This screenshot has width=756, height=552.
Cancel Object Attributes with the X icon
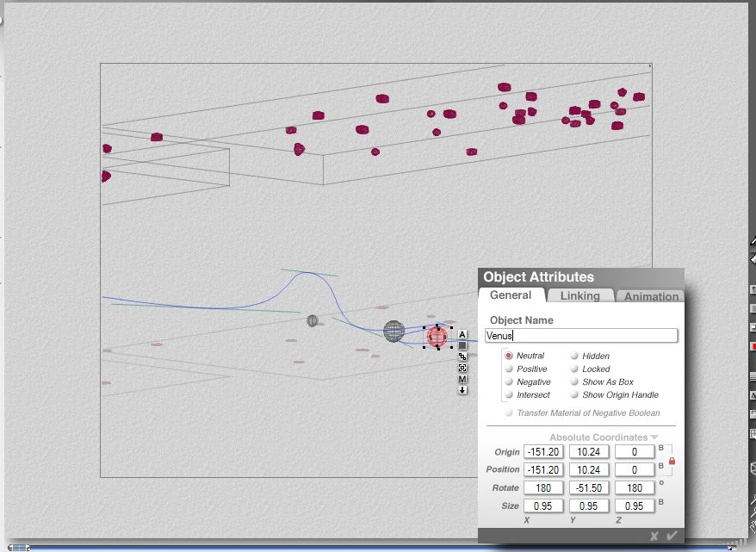tap(654, 536)
